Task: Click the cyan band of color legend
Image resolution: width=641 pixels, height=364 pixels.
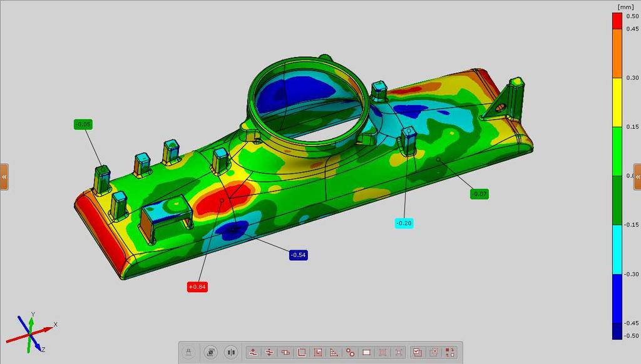Action: pos(617,249)
